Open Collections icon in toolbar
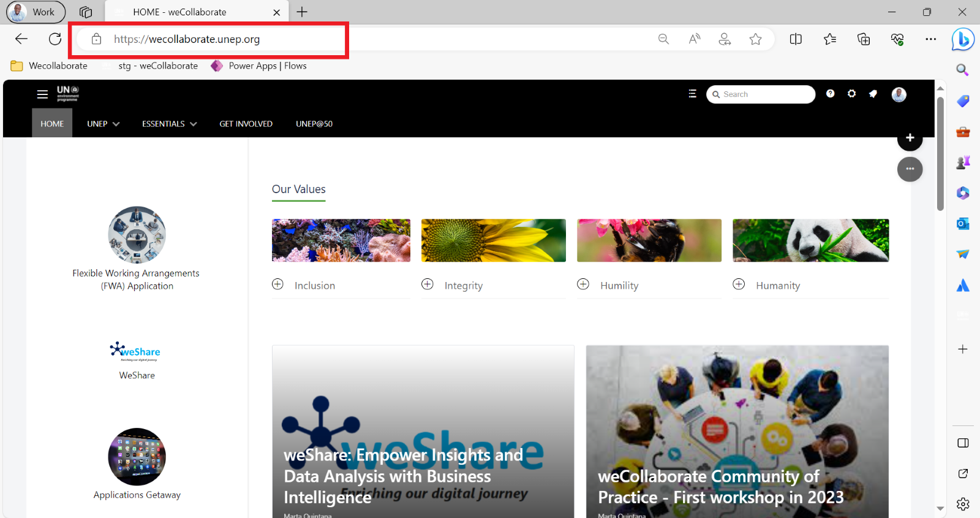Screen dimensions: 980x518 [x=864, y=39]
